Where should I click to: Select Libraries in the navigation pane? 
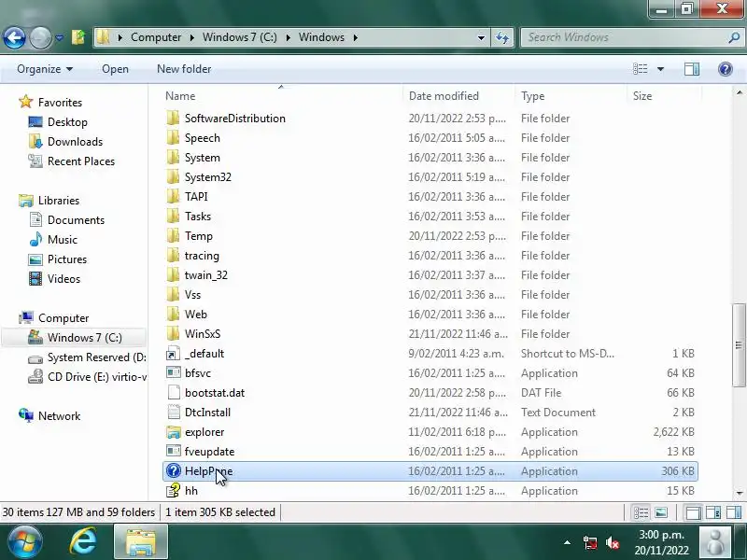[59, 200]
